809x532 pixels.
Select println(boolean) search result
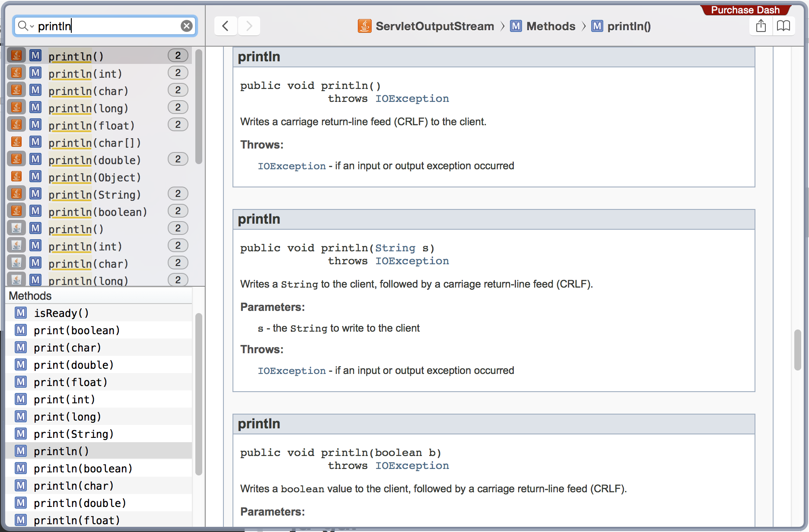tap(99, 212)
